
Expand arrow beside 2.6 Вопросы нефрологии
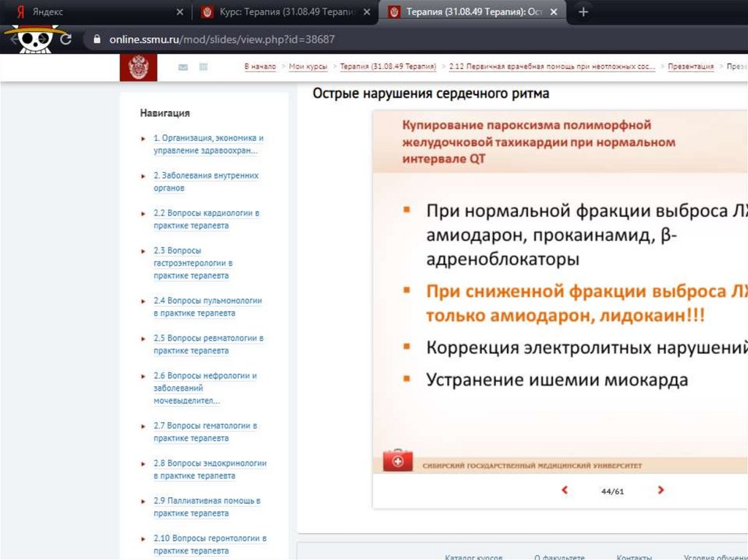(143, 376)
